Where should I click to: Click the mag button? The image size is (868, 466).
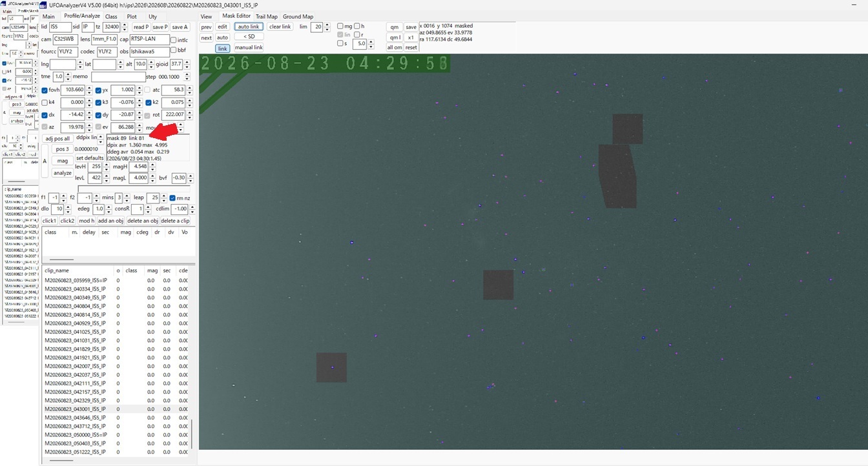pyautogui.click(x=62, y=161)
